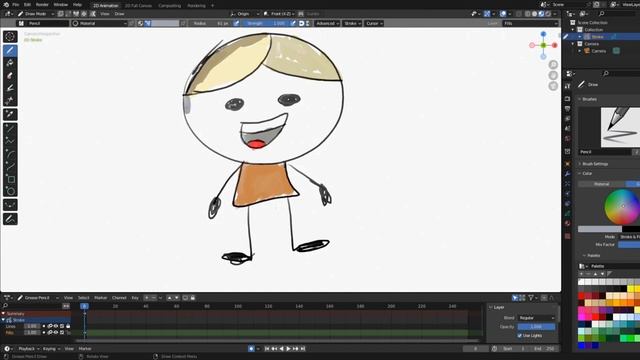Viewport: 640px width, 360px height.
Task: Select the Cutter tool
Action: click(10, 100)
